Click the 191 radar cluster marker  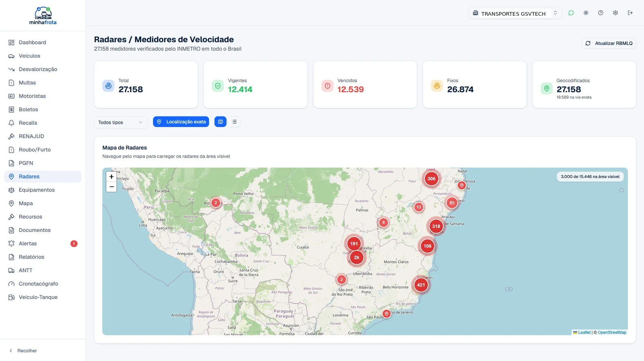tap(354, 244)
